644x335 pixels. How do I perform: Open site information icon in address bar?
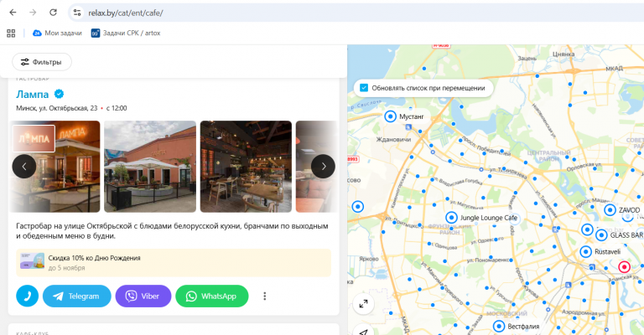click(77, 13)
